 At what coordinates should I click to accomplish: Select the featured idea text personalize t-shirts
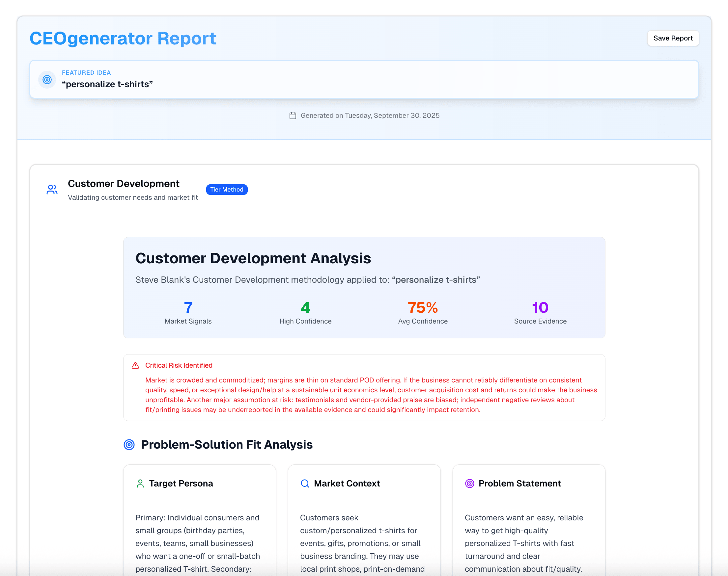(x=107, y=84)
